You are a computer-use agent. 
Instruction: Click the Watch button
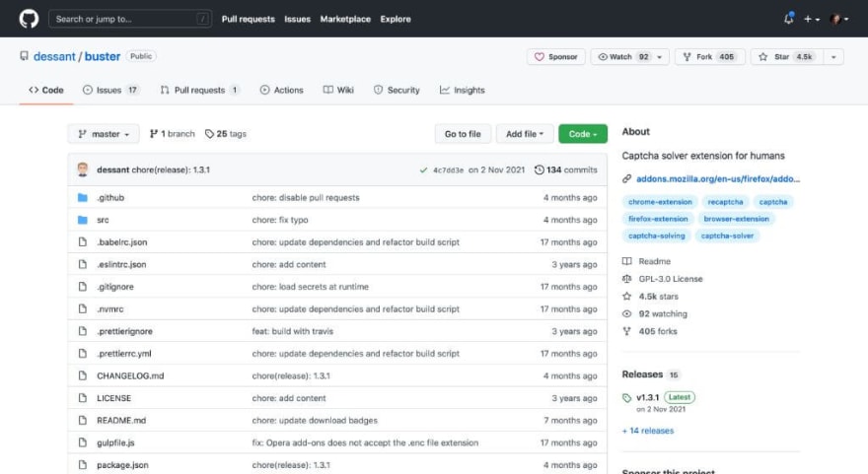(x=621, y=56)
